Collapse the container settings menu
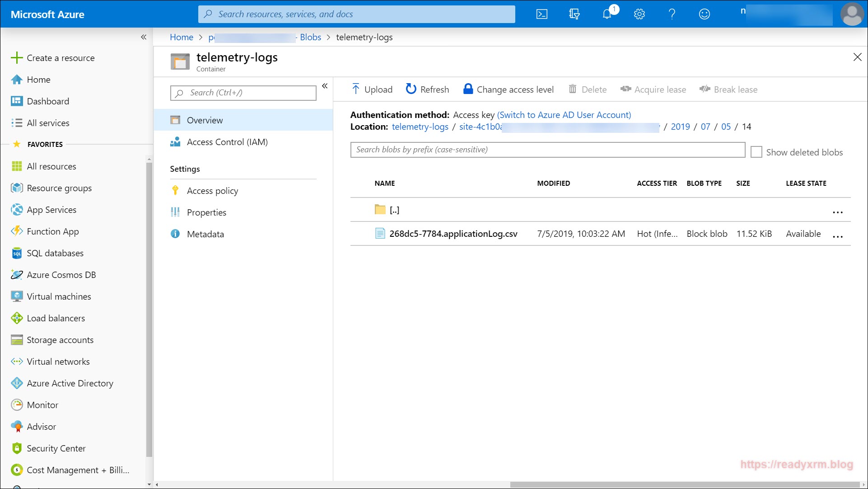Image resolution: width=868 pixels, height=489 pixels. tap(325, 86)
